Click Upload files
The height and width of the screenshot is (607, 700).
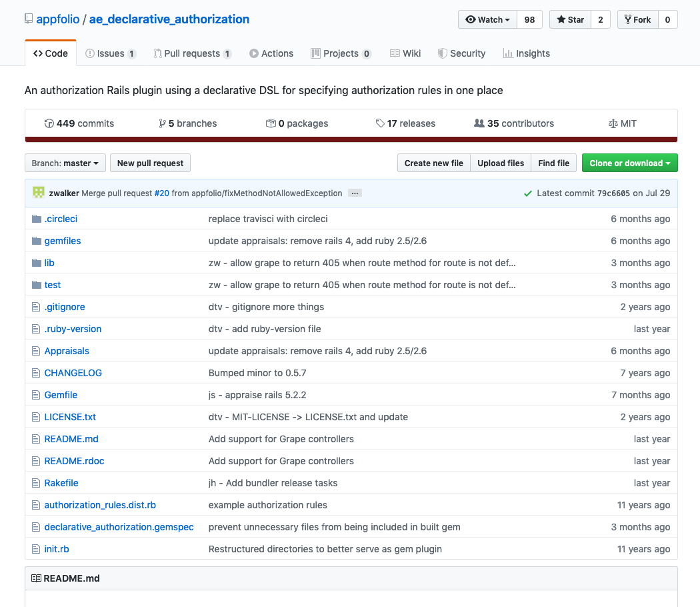pyautogui.click(x=501, y=163)
